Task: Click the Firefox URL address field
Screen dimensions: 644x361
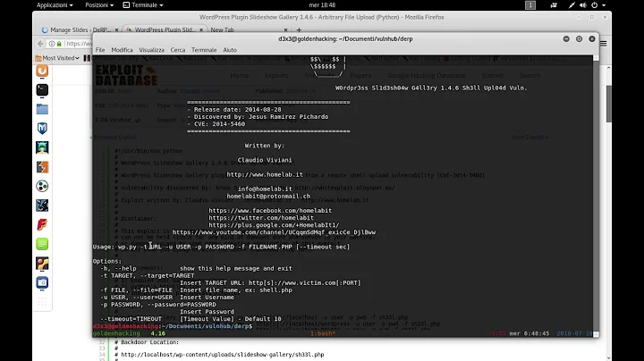Action: click(x=78, y=44)
